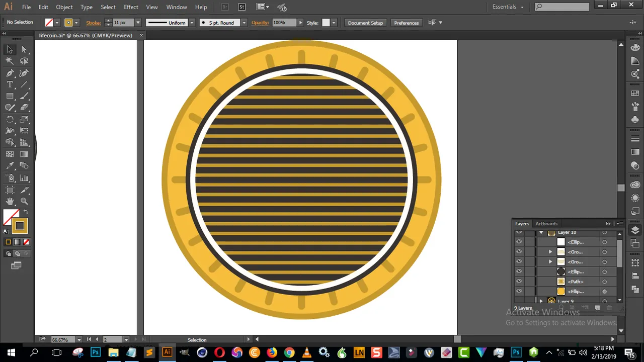Select the Eyedropper tool

click(x=10, y=166)
